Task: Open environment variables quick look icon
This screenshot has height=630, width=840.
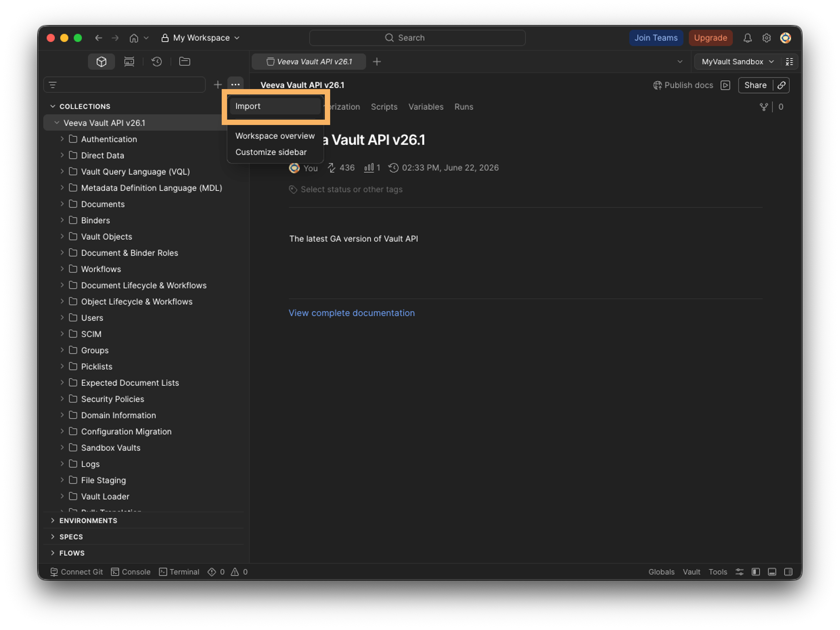Action: pyautogui.click(x=790, y=62)
